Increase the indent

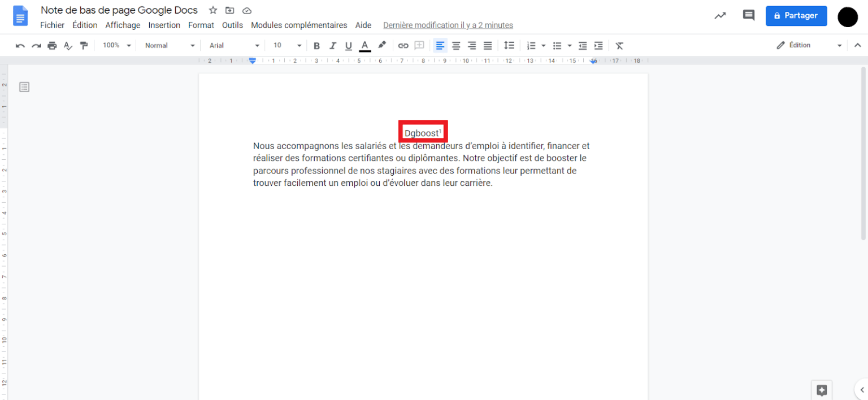(x=598, y=46)
